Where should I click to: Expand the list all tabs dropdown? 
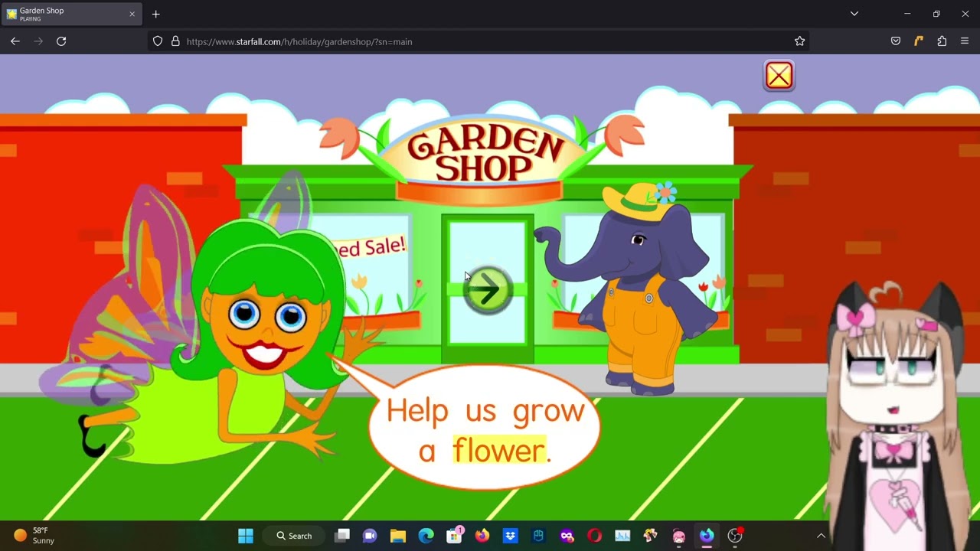[x=854, y=14]
